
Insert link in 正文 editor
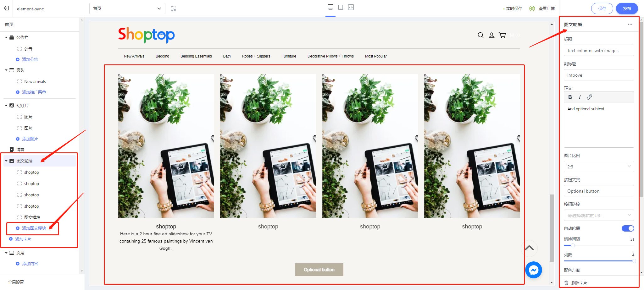pyautogui.click(x=590, y=97)
